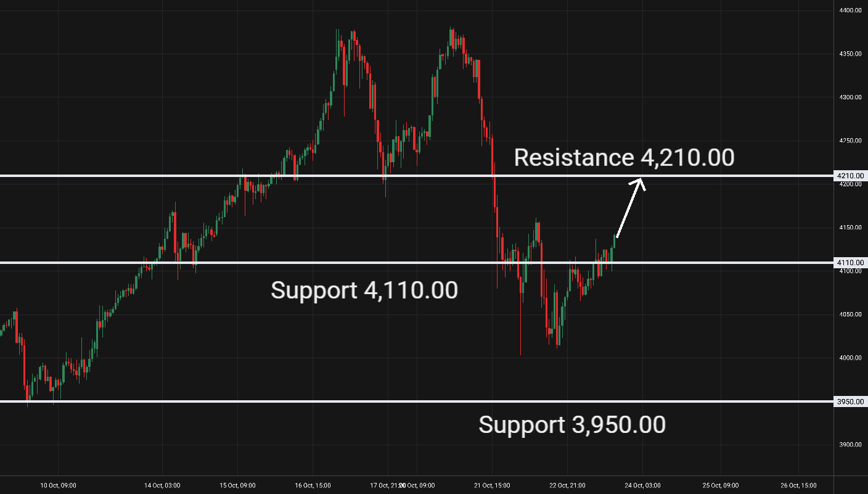This screenshot has height=494, width=868.
Task: Click the white upward arrow annotation
Action: pyautogui.click(x=630, y=208)
